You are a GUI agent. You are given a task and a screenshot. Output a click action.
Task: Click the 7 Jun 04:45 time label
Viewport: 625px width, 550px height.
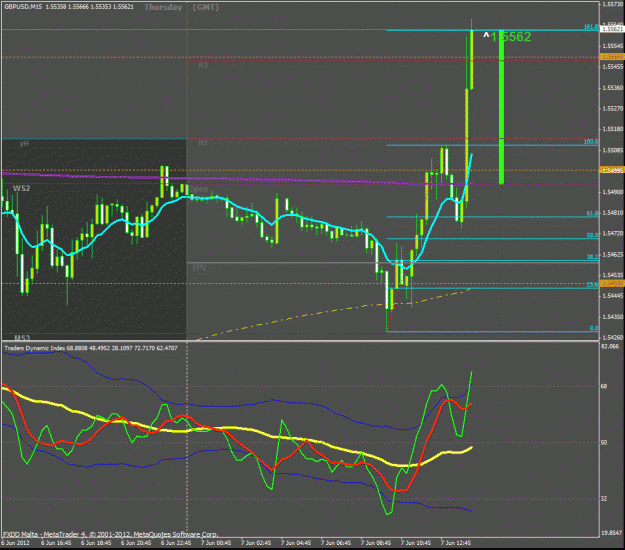pos(296,543)
